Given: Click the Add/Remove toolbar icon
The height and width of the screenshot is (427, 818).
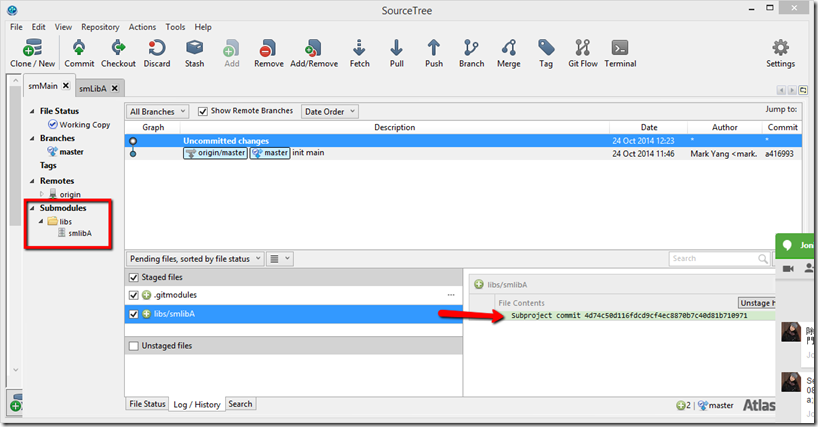Looking at the screenshot, I should [x=314, y=48].
